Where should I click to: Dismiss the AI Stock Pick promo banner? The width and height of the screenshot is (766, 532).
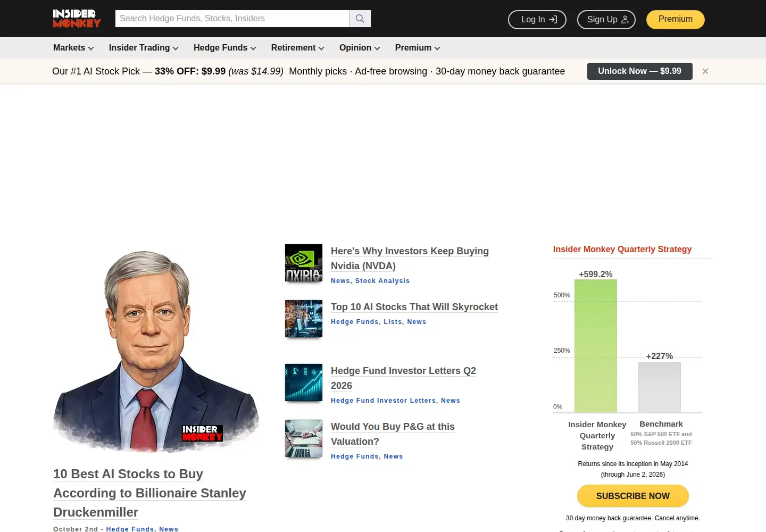click(x=705, y=71)
